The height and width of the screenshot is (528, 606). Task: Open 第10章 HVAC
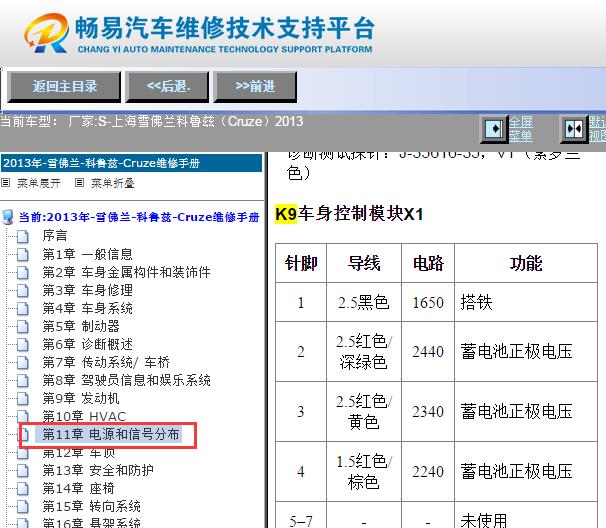(x=84, y=416)
